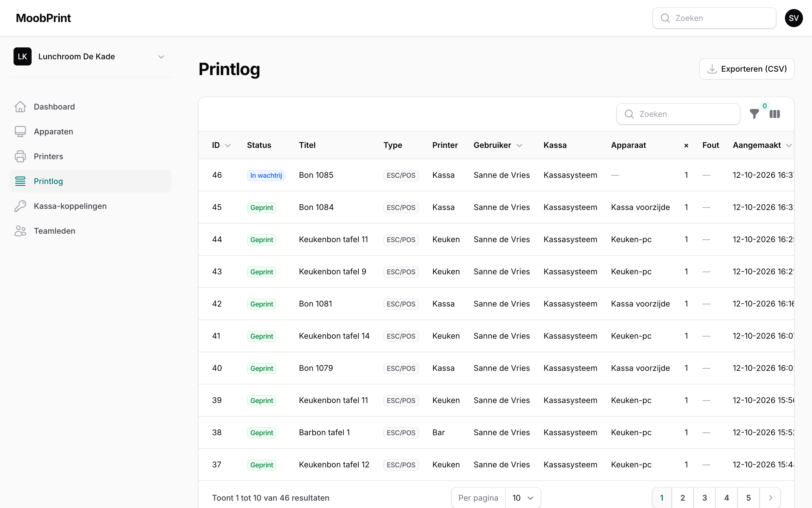Click the Teamleden people icon
812x508 pixels.
click(x=20, y=231)
